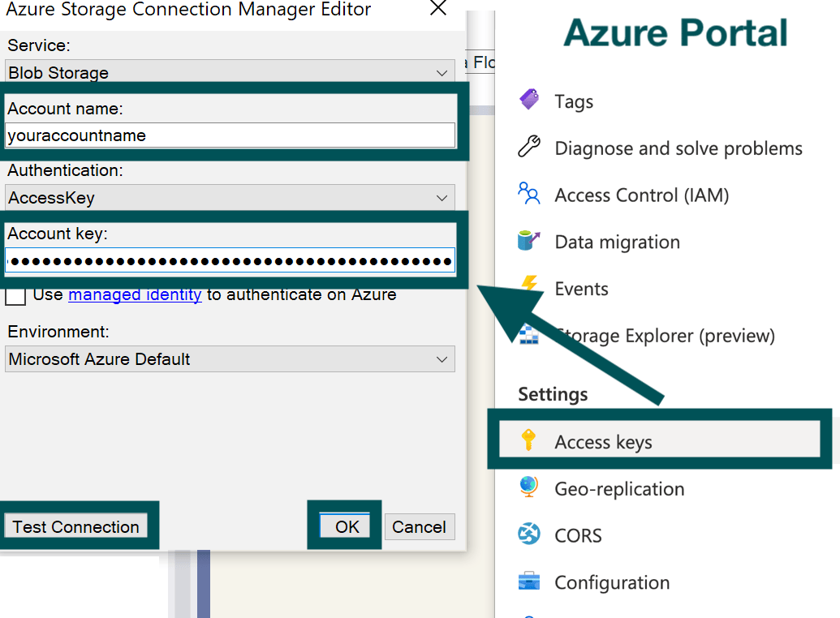
Task: Open the Data migration item
Action: 617,242
